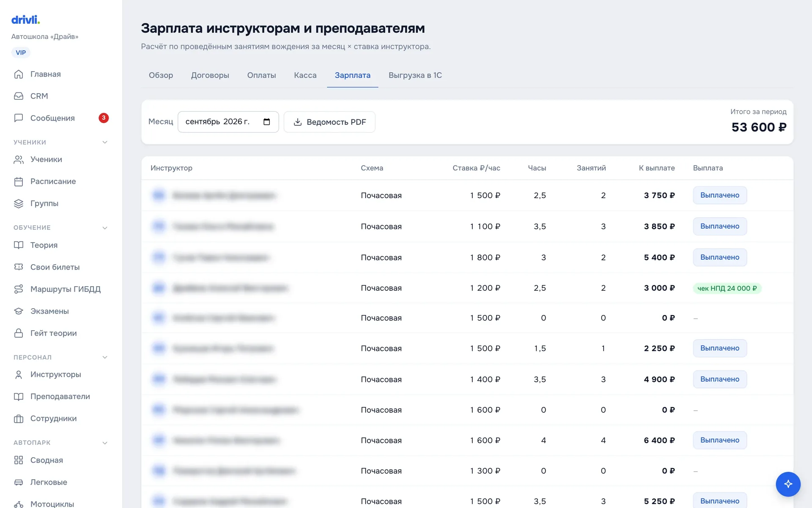Screen dimensions: 812x508
Task: Open Ученики people icon
Action: coord(19,160)
